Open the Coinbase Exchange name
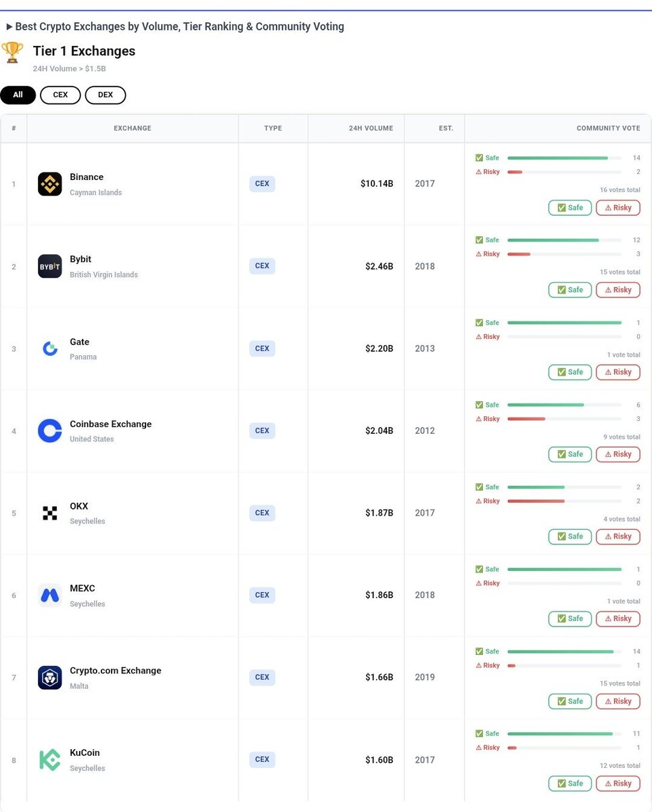The width and height of the screenshot is (652, 812). point(111,424)
